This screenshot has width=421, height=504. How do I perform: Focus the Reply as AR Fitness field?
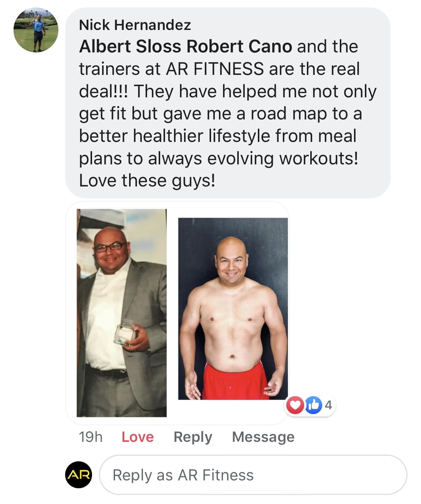coord(253,475)
